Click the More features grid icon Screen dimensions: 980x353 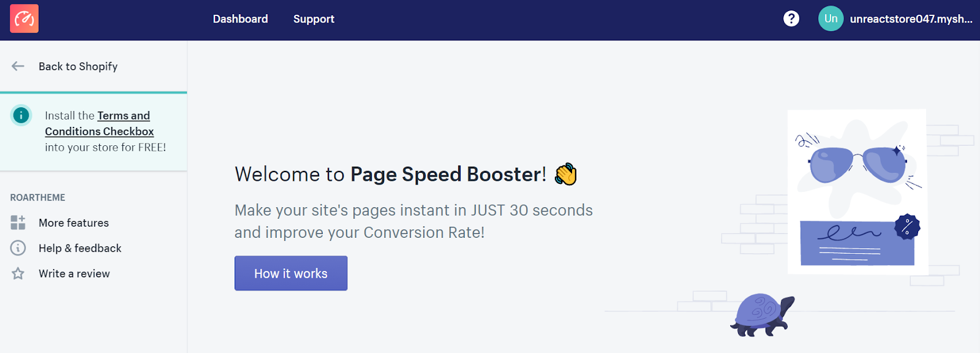point(18,222)
